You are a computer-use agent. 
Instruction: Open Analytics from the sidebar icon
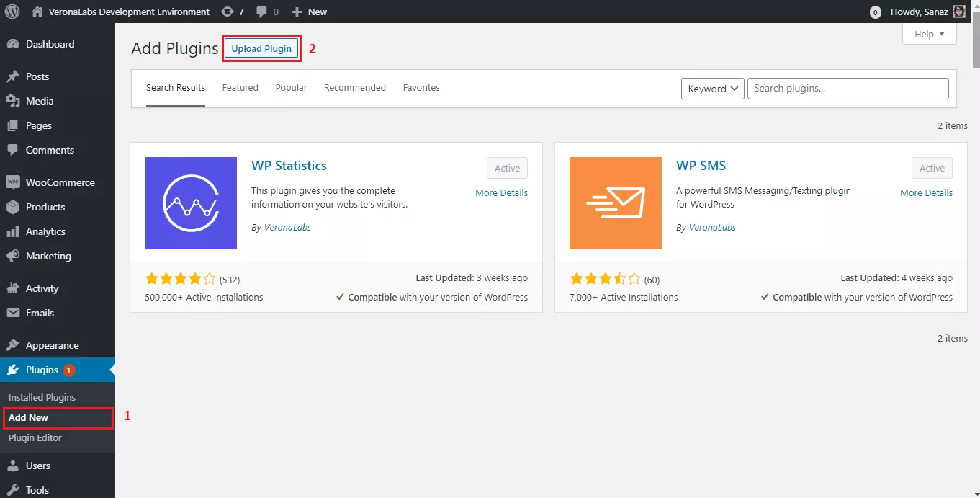click(12, 231)
